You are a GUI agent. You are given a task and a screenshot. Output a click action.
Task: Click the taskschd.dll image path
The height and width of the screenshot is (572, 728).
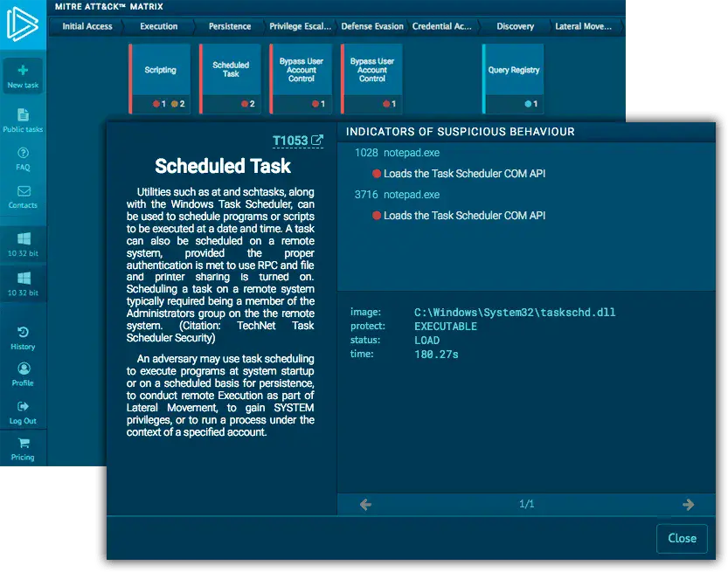pyautogui.click(x=515, y=313)
